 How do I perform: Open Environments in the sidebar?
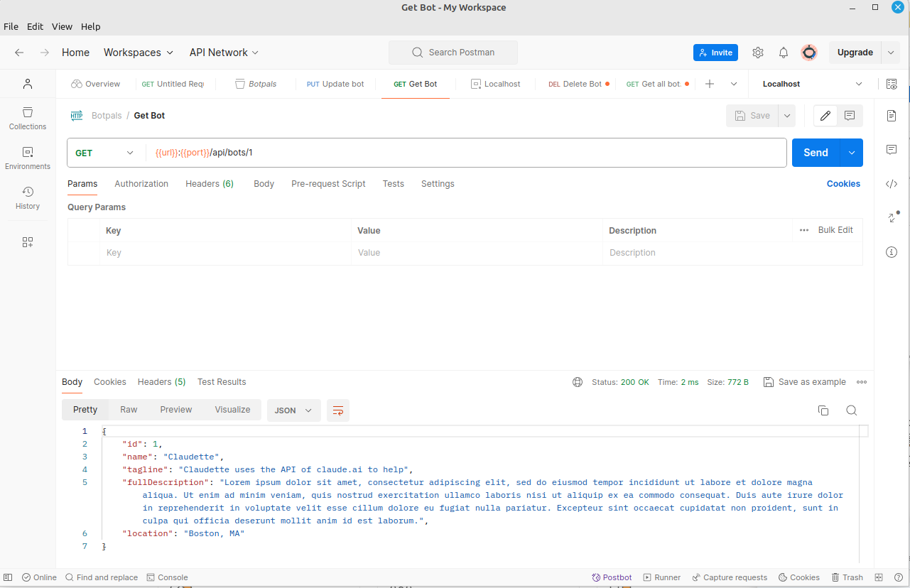click(28, 158)
